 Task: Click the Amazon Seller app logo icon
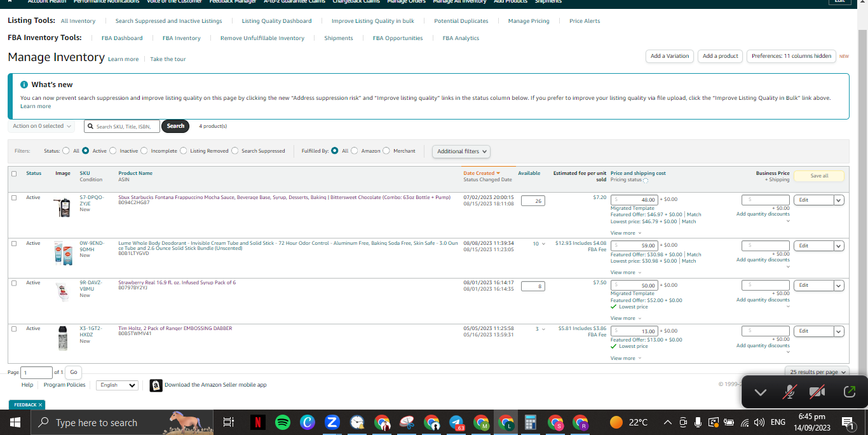point(156,385)
